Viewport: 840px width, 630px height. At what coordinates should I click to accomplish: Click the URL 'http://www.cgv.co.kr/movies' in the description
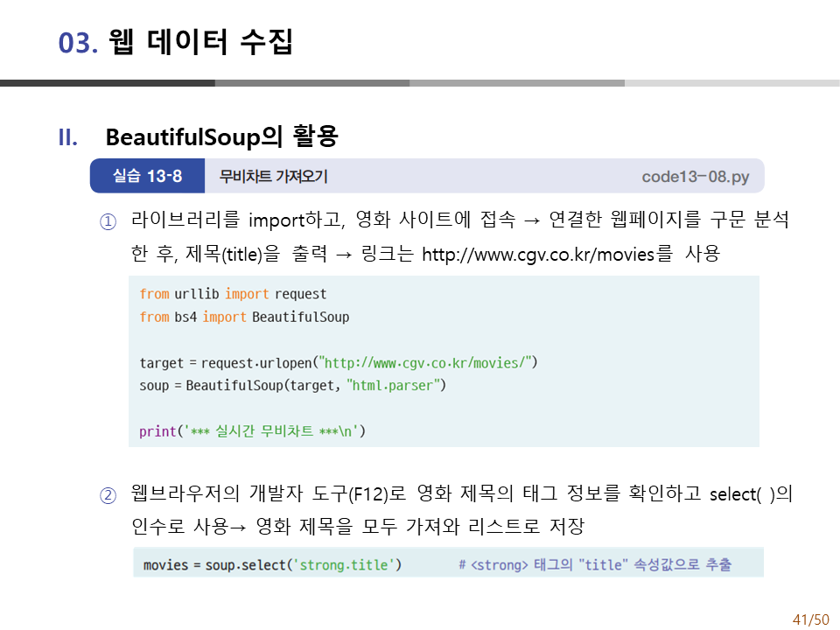coord(538,254)
